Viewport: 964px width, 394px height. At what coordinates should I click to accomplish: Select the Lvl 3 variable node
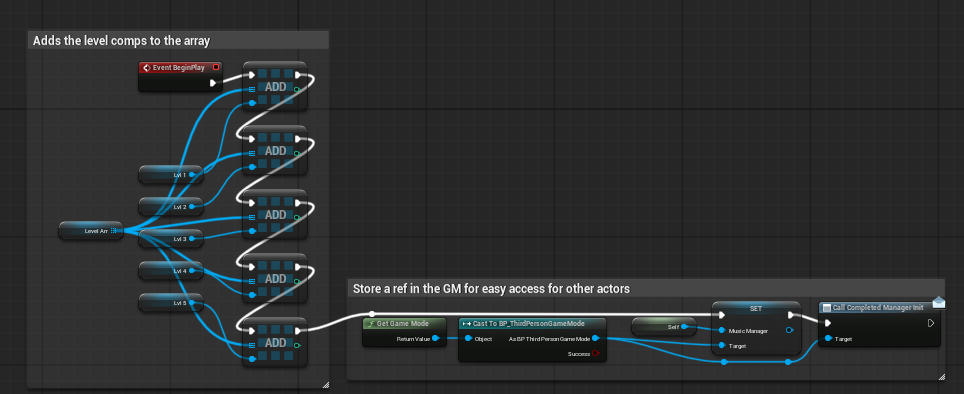coord(171,238)
